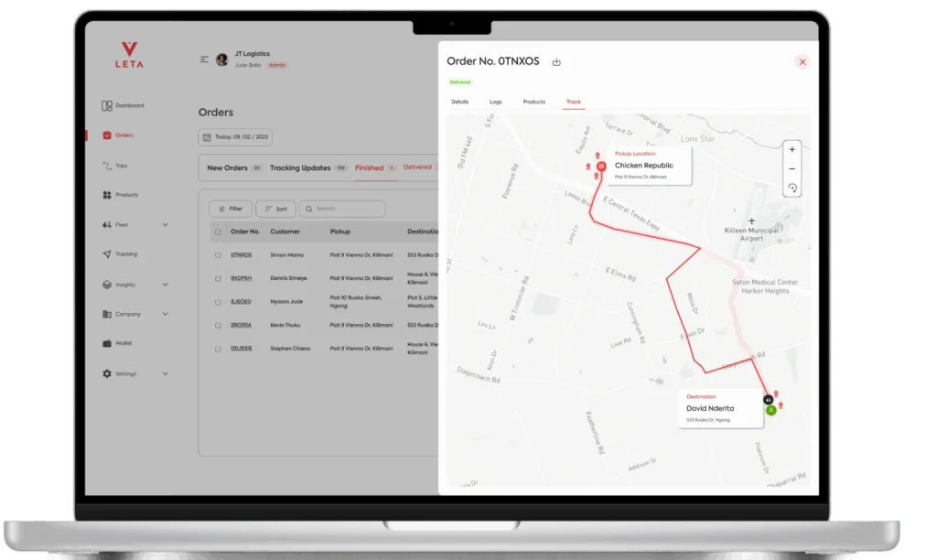Click the Dashboard icon in sidebar
This screenshot has width=937, height=560.
pyautogui.click(x=107, y=106)
